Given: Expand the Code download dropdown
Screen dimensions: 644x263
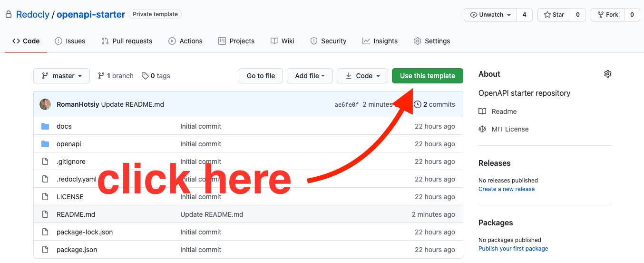Looking at the screenshot, I should point(362,76).
